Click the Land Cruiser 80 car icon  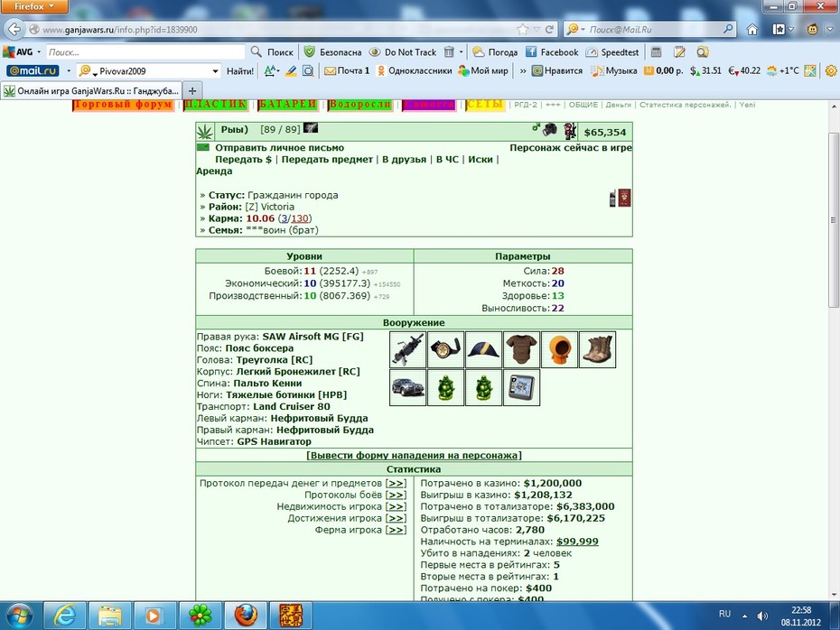407,387
